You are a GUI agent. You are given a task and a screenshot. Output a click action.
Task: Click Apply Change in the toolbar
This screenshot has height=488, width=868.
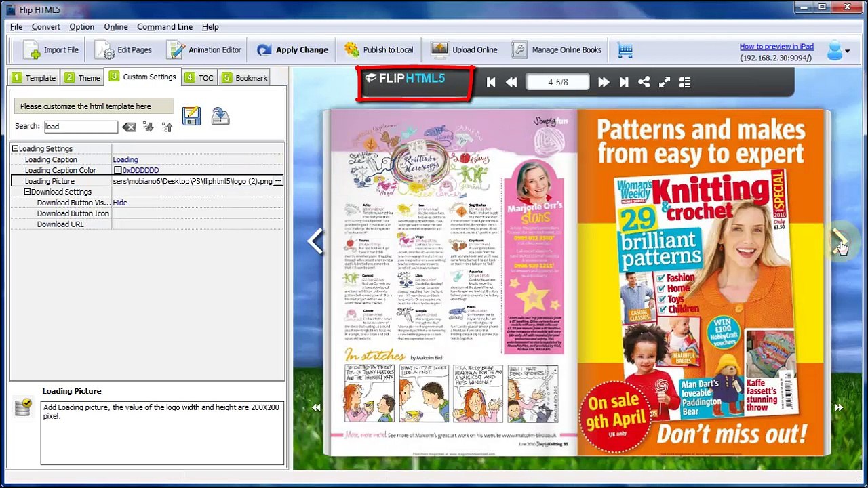[292, 50]
